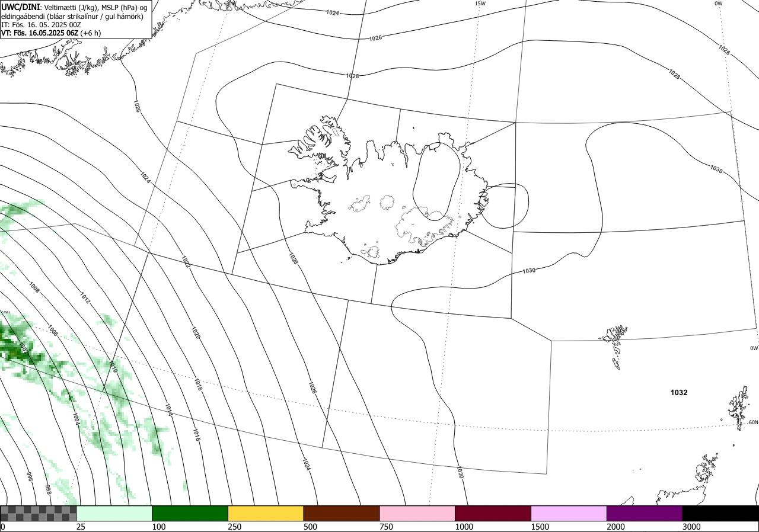Click the "VT: Fös. 16.05.2025 06Z (+6 h)" line

click(x=52, y=33)
